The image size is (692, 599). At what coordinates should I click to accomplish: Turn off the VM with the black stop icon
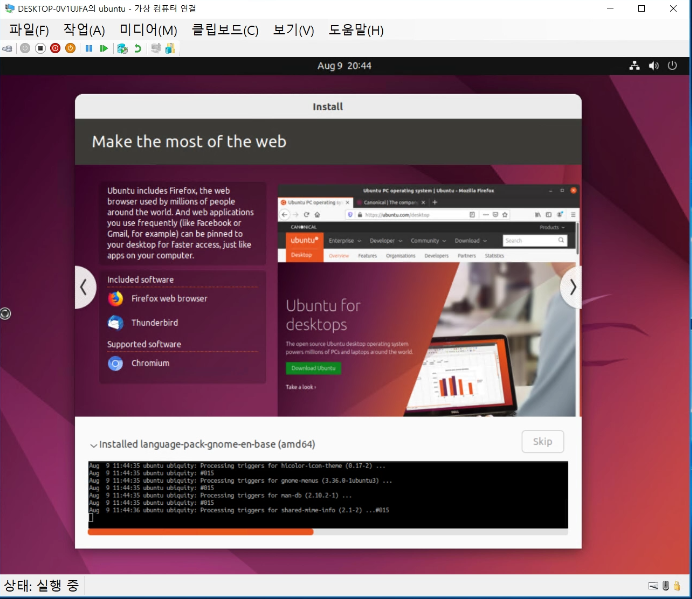pos(40,48)
